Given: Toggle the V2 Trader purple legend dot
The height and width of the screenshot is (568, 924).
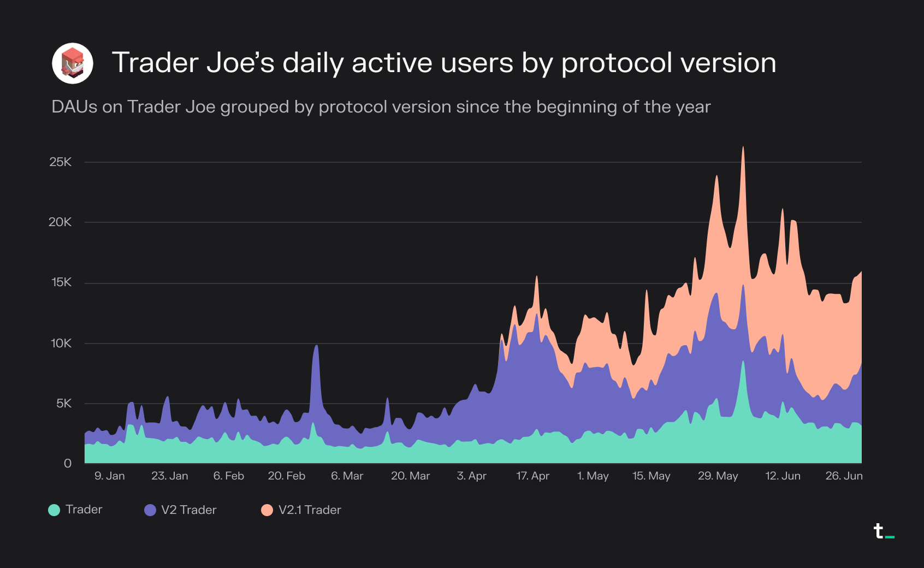Looking at the screenshot, I should [150, 510].
